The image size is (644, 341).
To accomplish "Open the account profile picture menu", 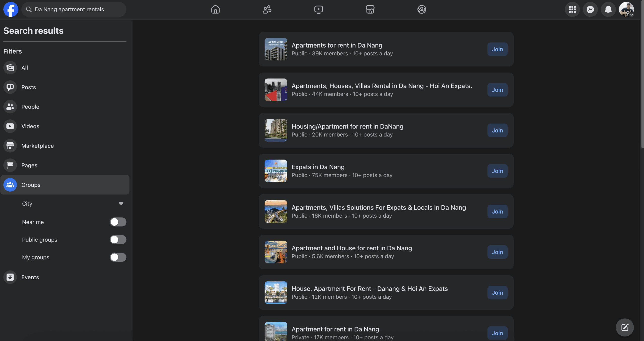I will (x=626, y=10).
